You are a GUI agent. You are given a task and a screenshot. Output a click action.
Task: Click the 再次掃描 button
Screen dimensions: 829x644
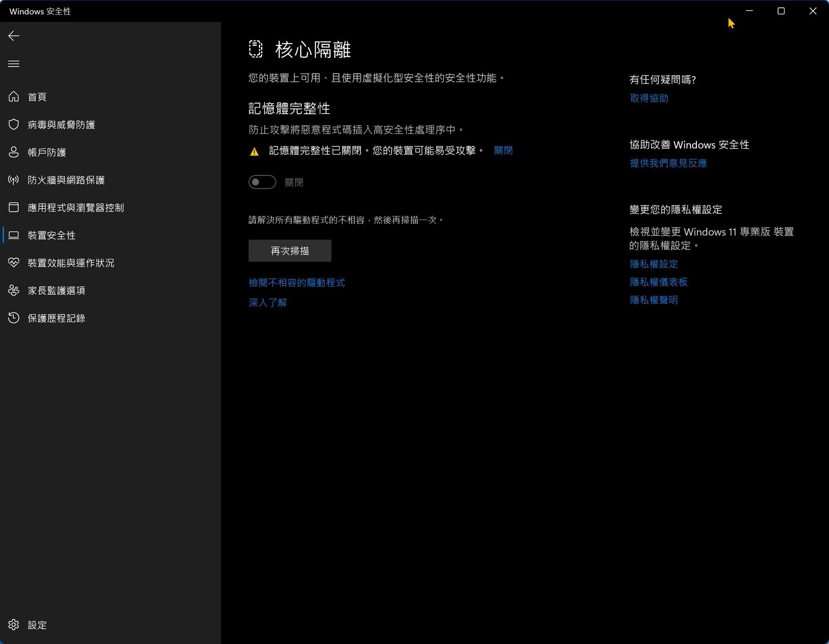pos(290,251)
